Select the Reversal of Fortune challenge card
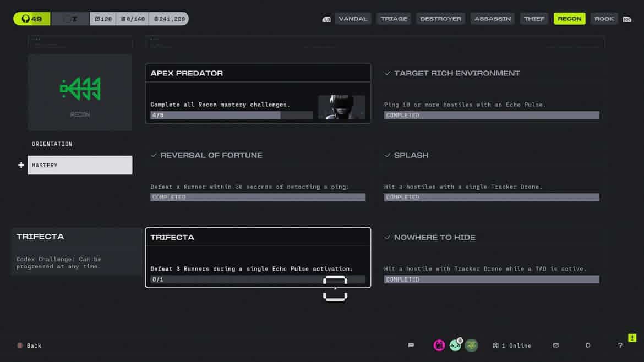Viewport: 644px width, 362px height. coord(258,176)
